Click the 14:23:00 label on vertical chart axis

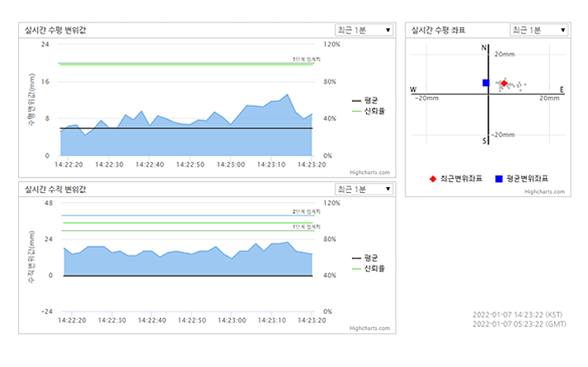coord(232,321)
